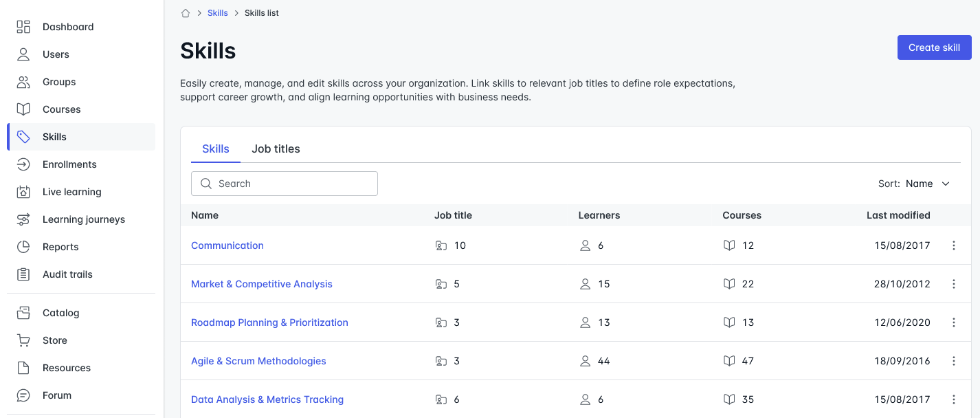The height and width of the screenshot is (418, 980).
Task: Open options menu for Agile & Scrum Methodologies
Action: 954,361
